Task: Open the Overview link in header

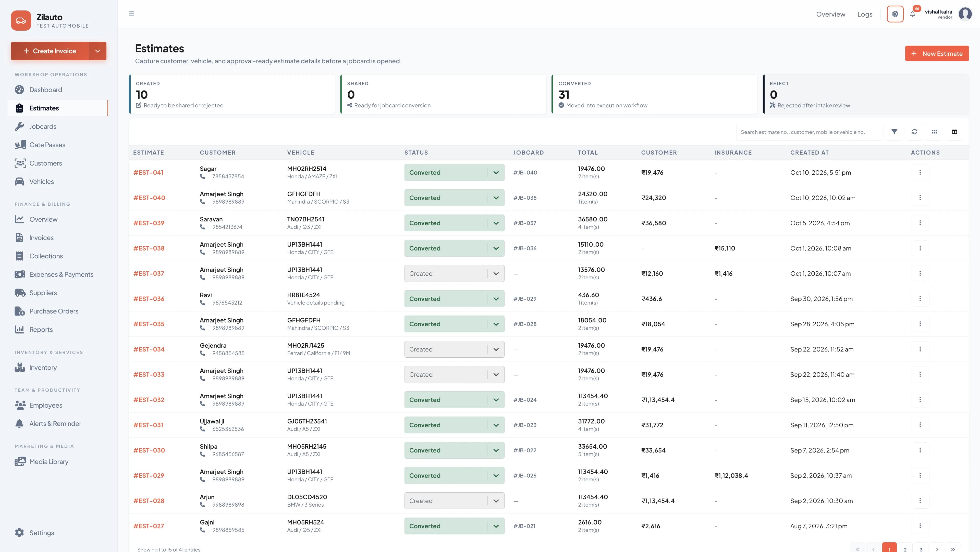Action: pyautogui.click(x=830, y=14)
